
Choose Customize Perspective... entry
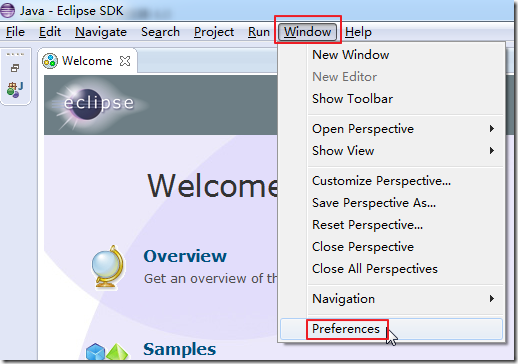pyautogui.click(x=391, y=181)
